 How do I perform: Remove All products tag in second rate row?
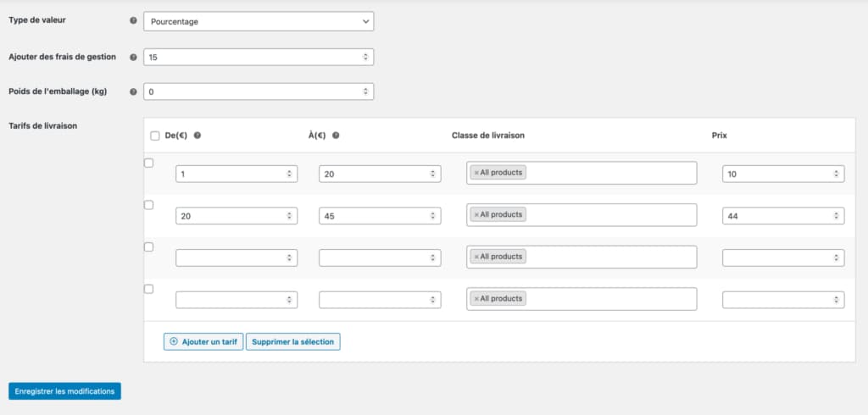coord(476,214)
